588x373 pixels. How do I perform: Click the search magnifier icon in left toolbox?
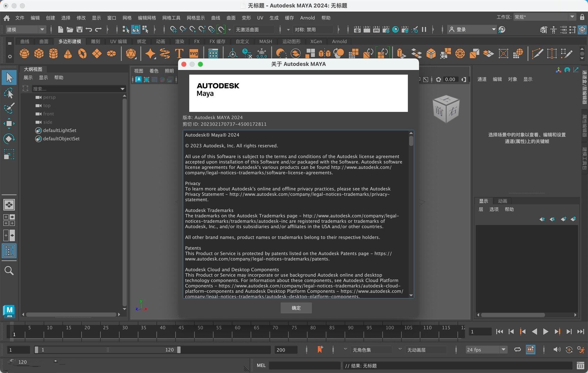9,271
